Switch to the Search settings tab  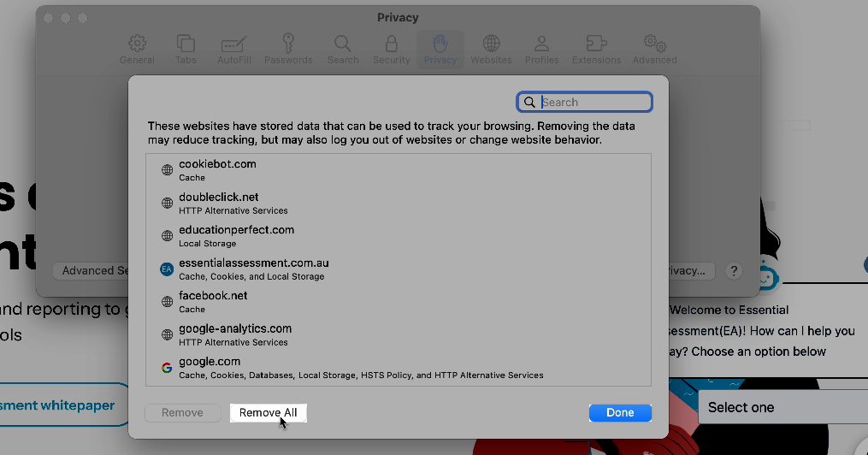(343, 50)
